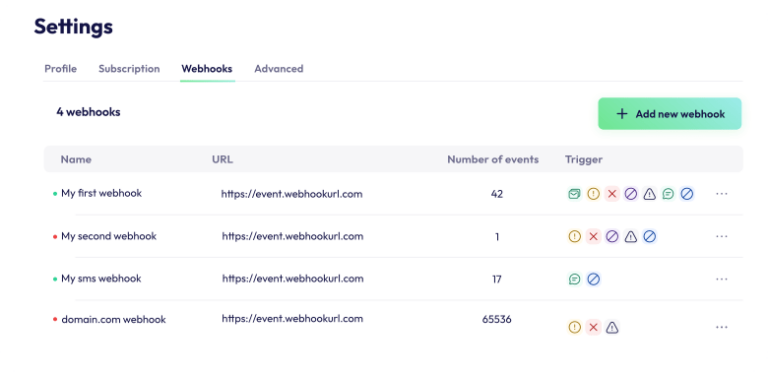The image size is (768, 372).
Task: Click red X trigger icon in domain.com webhook row
Action: (593, 327)
